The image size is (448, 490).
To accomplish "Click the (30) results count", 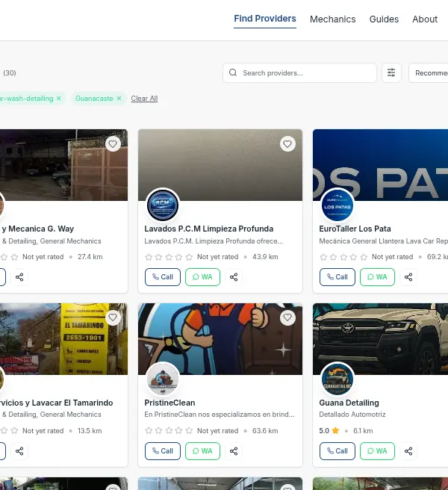I will [x=10, y=72].
